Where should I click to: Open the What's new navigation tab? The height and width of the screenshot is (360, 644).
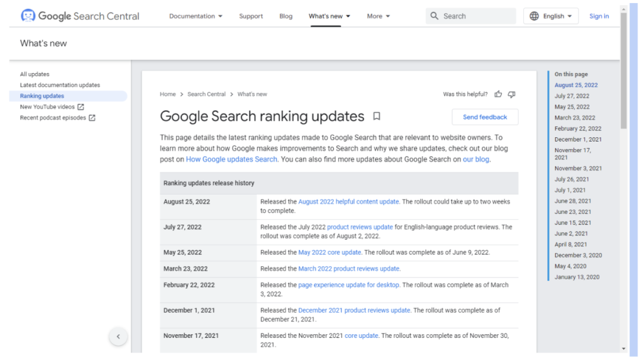tap(330, 16)
